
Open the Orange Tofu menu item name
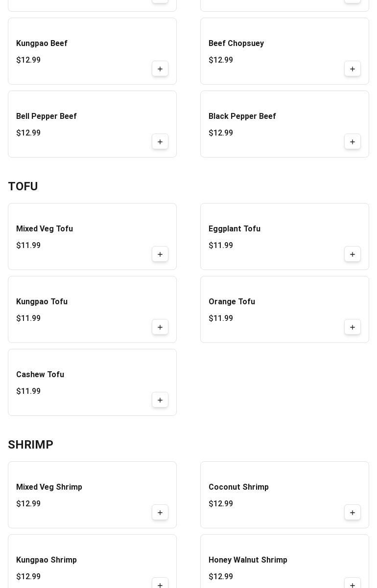tap(232, 302)
